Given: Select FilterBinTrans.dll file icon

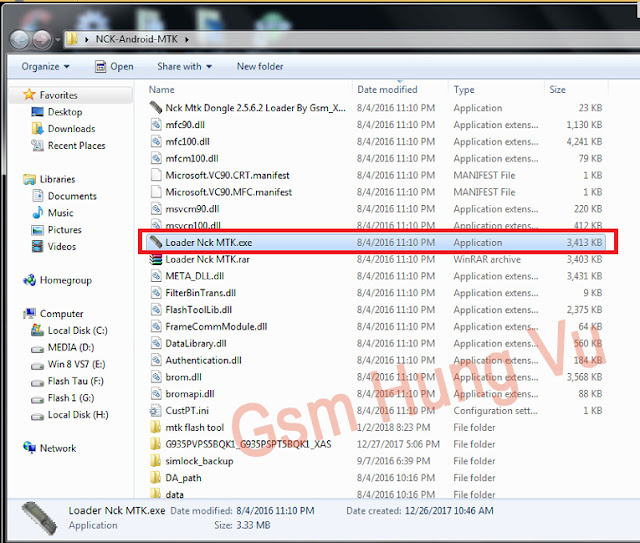Looking at the screenshot, I should click(156, 293).
